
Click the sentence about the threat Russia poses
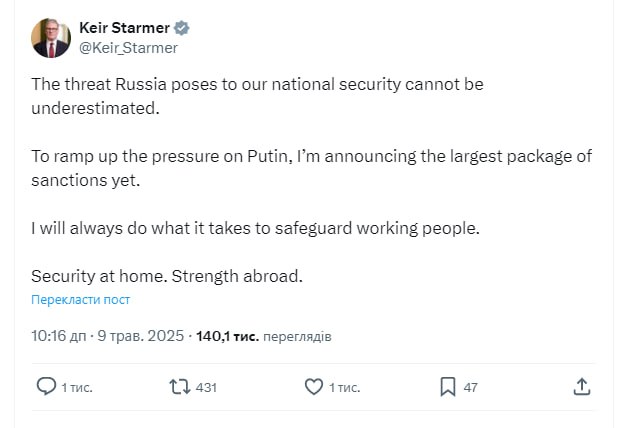pyautogui.click(x=257, y=96)
